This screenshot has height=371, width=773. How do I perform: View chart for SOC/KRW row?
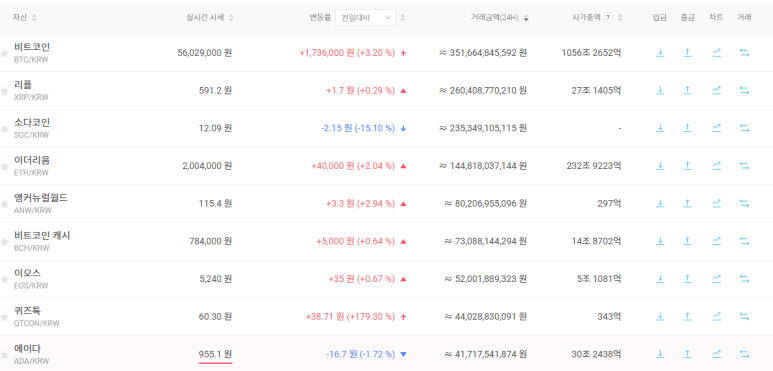coord(716,128)
